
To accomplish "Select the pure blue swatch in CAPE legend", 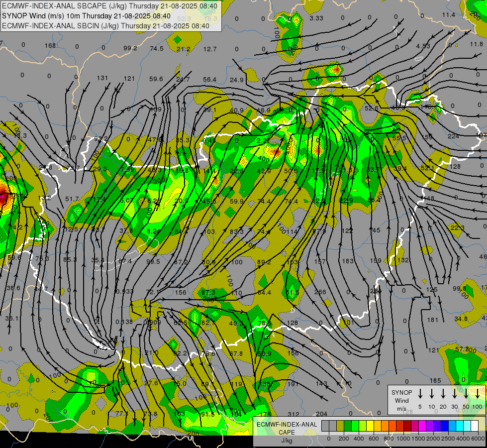I will tap(445, 426).
